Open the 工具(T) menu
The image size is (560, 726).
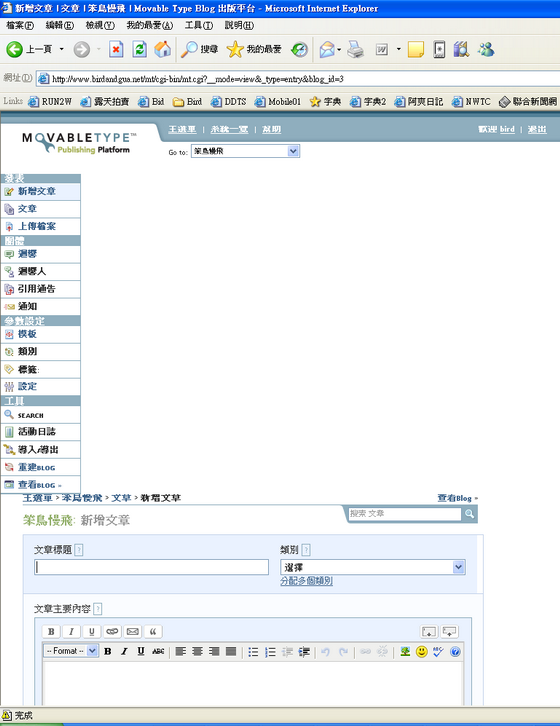click(199, 25)
